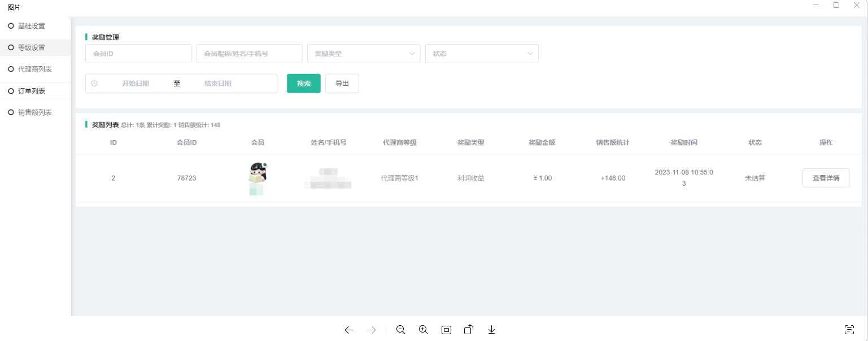Download the image using the download icon
Screen dimensions: 868x341
pos(491,330)
